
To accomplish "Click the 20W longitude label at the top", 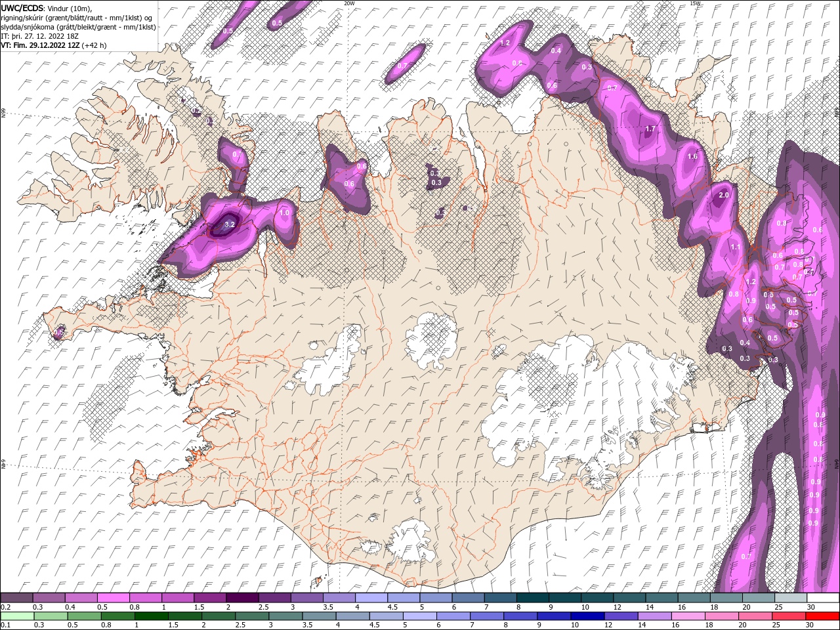I will tap(350, 3).
